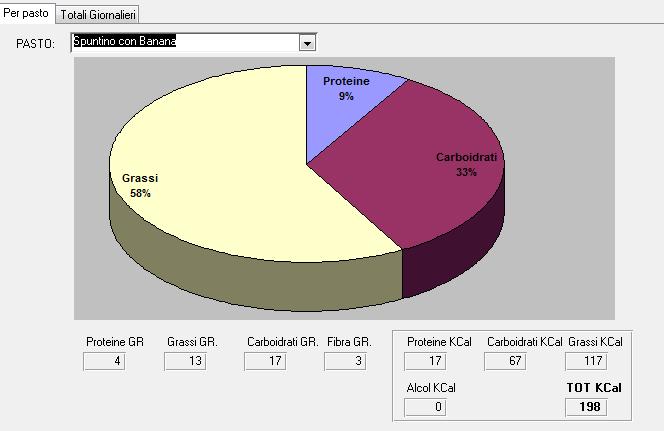Click the Carboidrati 33% chart label
Image resolution: width=664 pixels, height=431 pixels.
(x=466, y=164)
